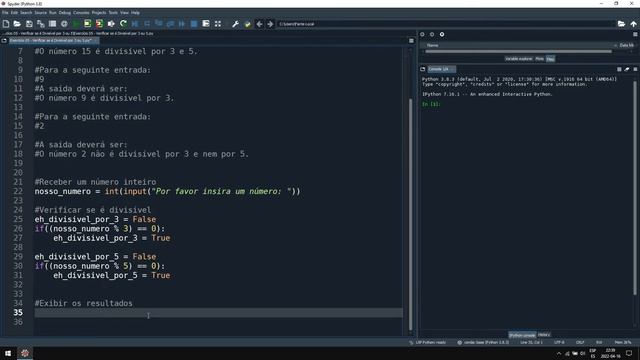The image size is (640, 360).
Task: Run current cell and advance
Action: pyautogui.click(x=99, y=24)
